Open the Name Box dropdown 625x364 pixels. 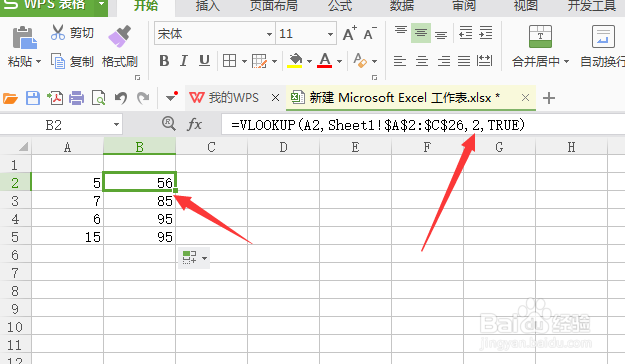pos(116,125)
